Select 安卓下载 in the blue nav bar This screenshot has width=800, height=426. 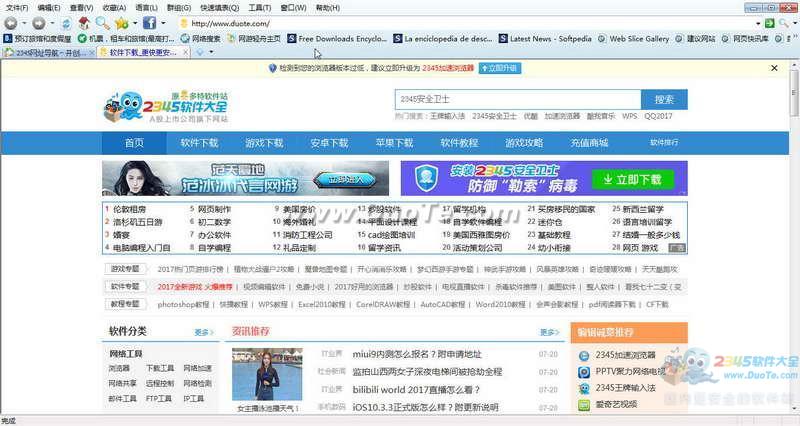point(329,143)
